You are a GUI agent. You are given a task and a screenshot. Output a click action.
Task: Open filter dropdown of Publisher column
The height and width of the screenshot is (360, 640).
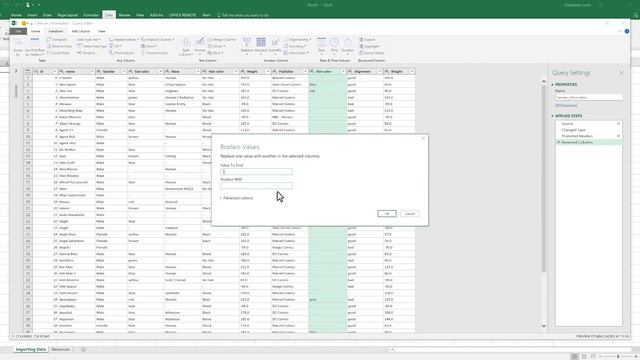point(305,71)
